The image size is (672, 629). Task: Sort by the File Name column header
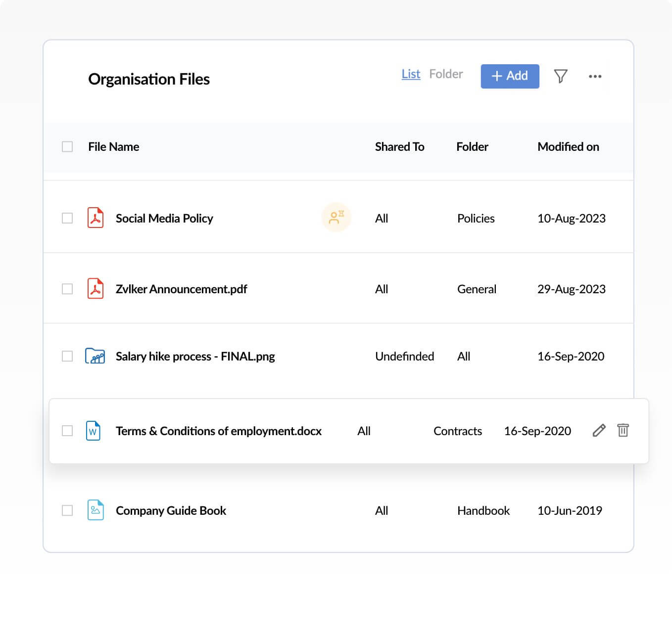pos(113,147)
